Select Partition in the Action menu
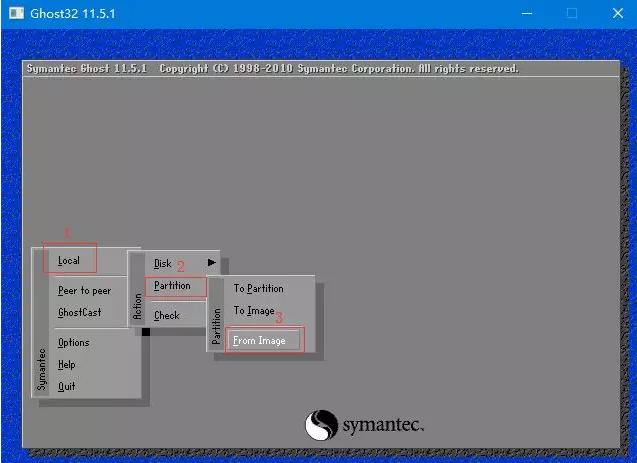Screen dimensions: 637x463 coord(172,286)
